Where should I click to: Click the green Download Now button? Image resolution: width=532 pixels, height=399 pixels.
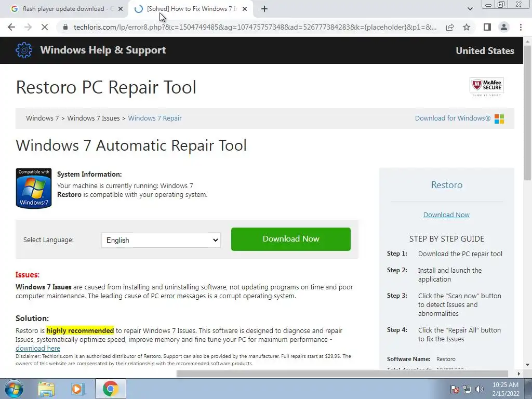(291, 239)
